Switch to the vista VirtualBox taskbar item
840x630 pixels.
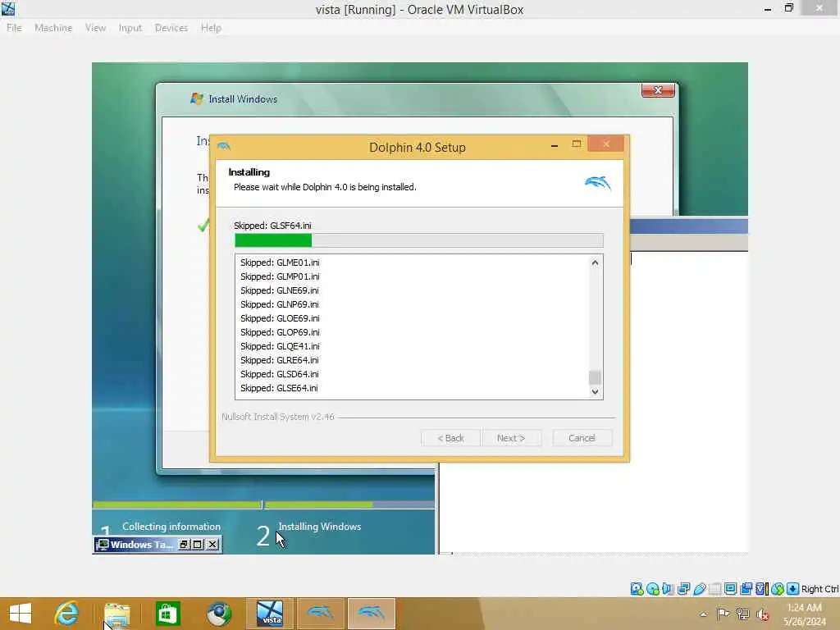(269, 614)
